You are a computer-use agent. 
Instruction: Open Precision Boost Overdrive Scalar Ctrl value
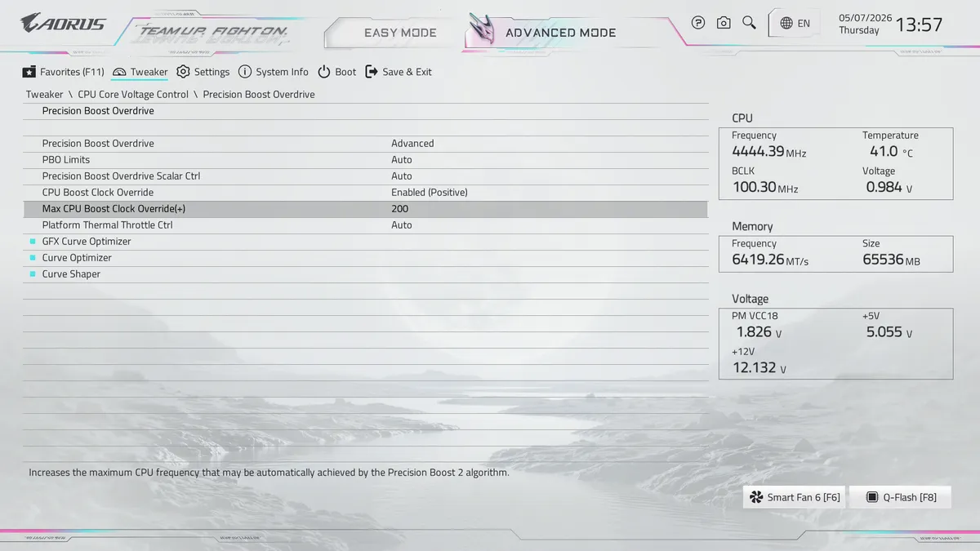pos(402,176)
